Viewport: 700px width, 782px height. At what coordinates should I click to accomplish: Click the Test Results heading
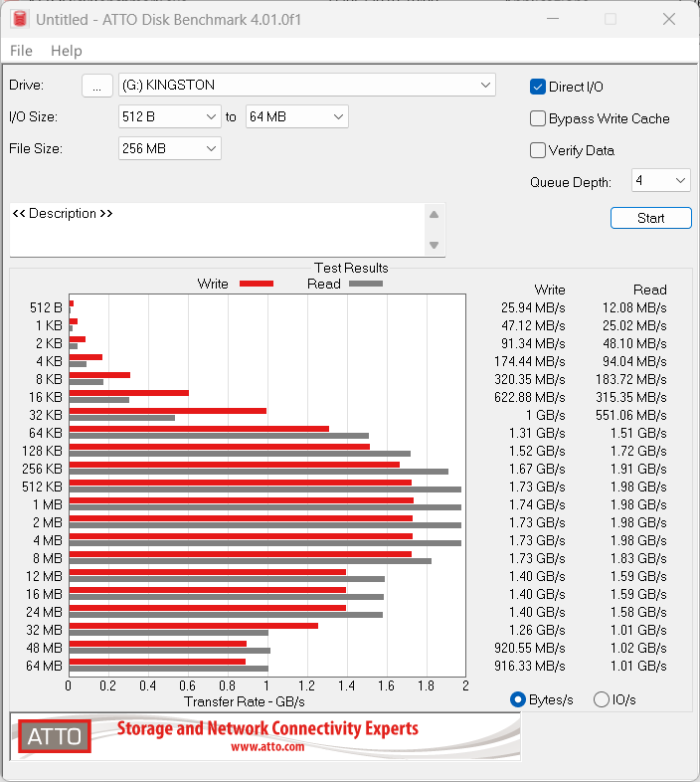[x=351, y=268]
